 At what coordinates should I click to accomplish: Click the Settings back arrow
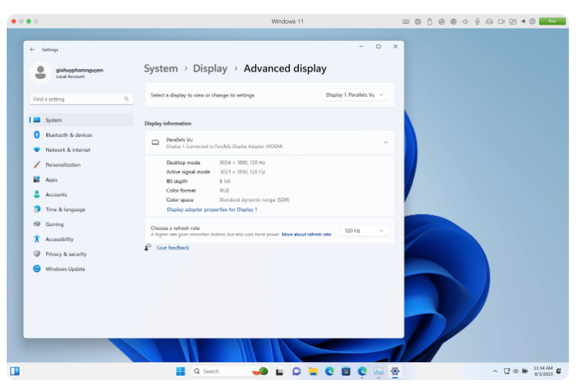(x=32, y=49)
